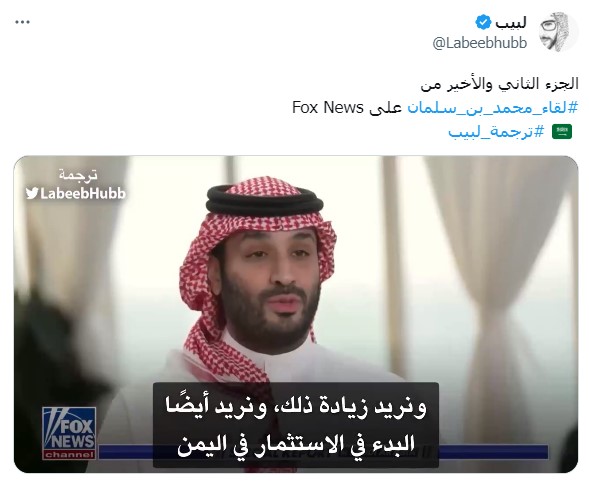The height and width of the screenshot is (486, 589).
Task: Click the Arabic subtitle caption box
Action: (x=296, y=425)
